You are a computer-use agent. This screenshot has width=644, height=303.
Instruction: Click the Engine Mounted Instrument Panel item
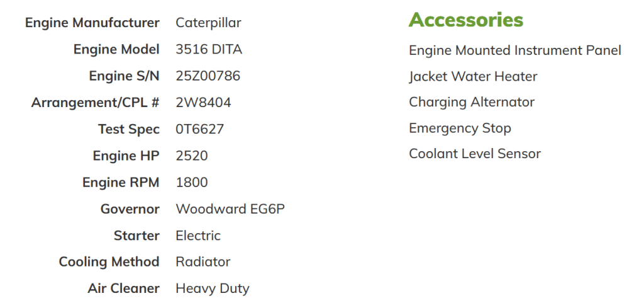[514, 50]
